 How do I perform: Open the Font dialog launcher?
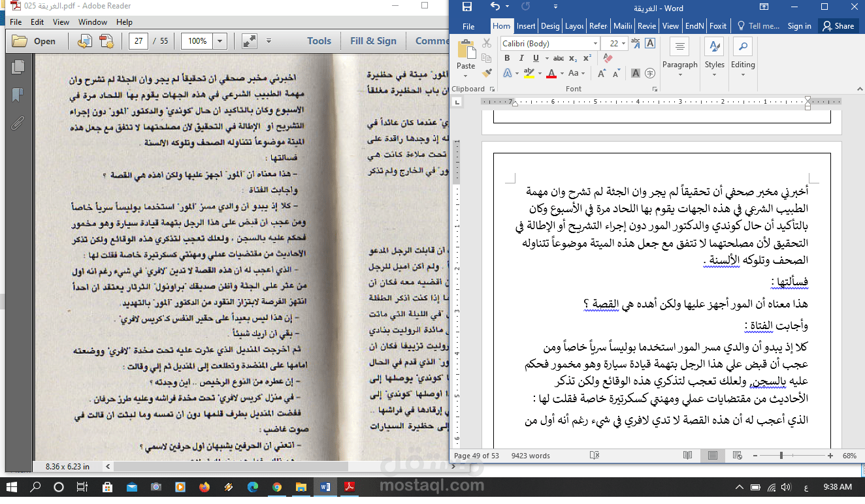click(655, 89)
